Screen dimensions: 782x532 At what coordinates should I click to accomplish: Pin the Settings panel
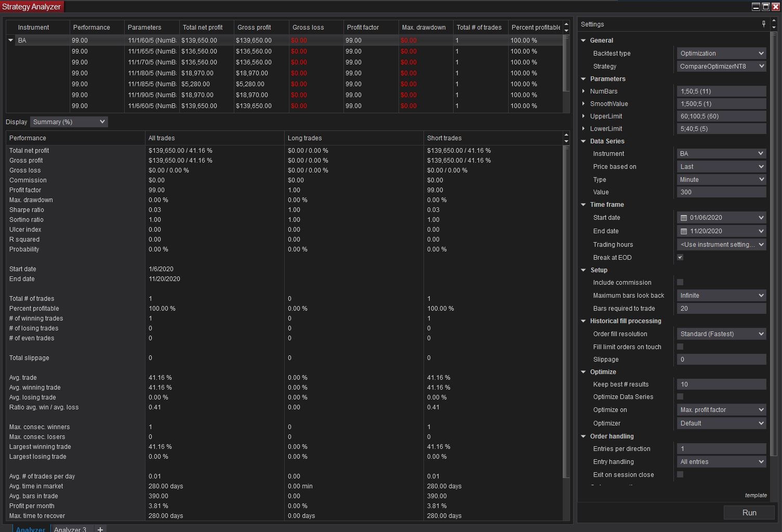click(763, 24)
